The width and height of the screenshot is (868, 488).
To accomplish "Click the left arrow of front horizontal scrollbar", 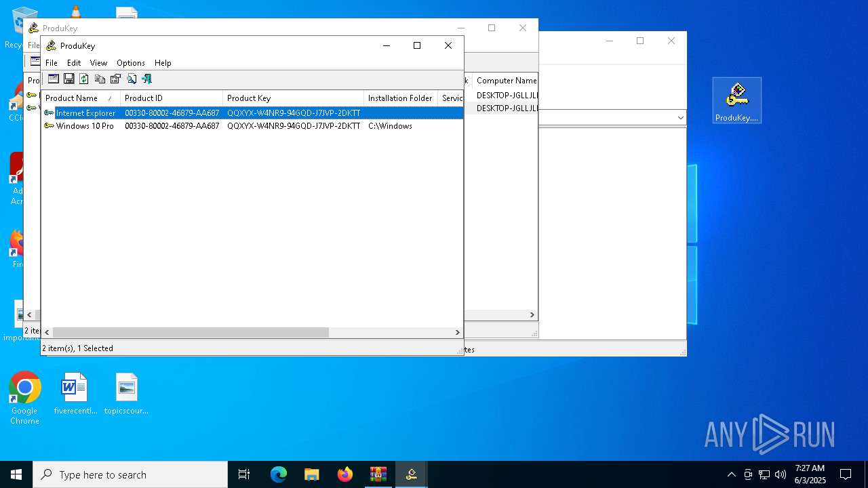I will [47, 333].
